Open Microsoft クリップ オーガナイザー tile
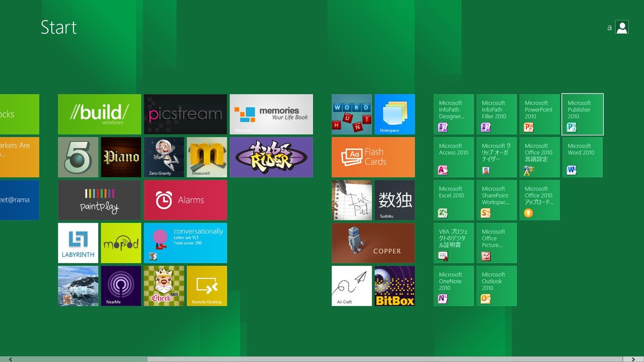The height and width of the screenshot is (362, 644). click(497, 157)
